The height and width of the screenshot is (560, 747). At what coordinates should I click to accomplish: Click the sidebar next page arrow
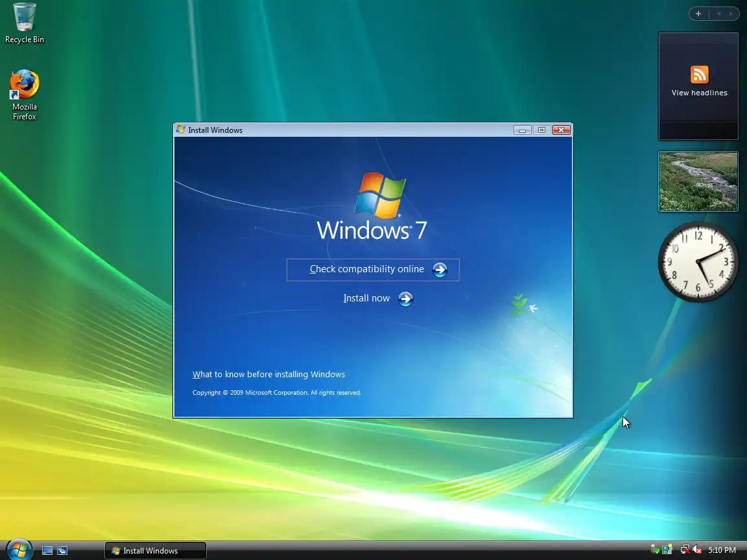731,14
